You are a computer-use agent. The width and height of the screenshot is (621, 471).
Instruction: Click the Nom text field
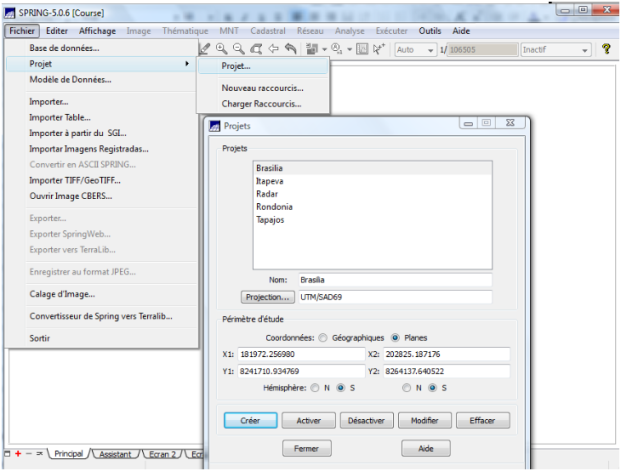pyautogui.click(x=394, y=280)
